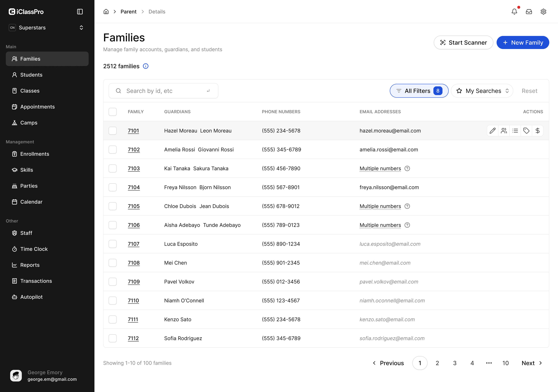Open All Filters panel
The image size is (558, 392).
(419, 91)
